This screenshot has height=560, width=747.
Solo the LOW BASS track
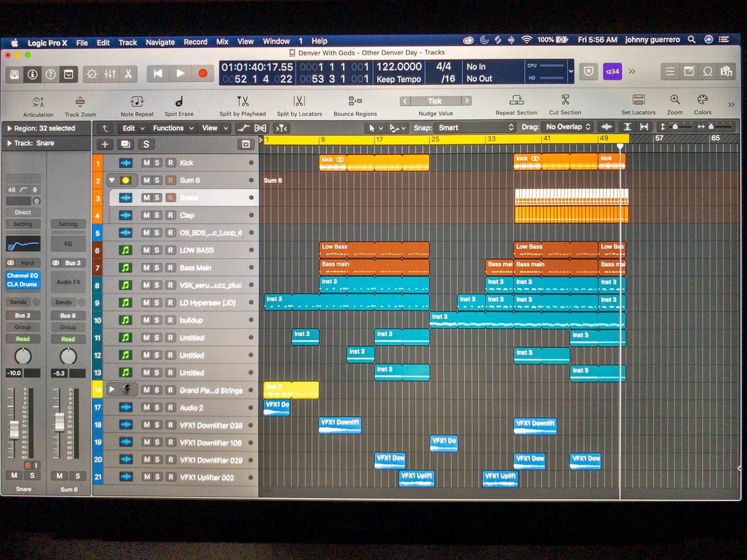(x=157, y=250)
